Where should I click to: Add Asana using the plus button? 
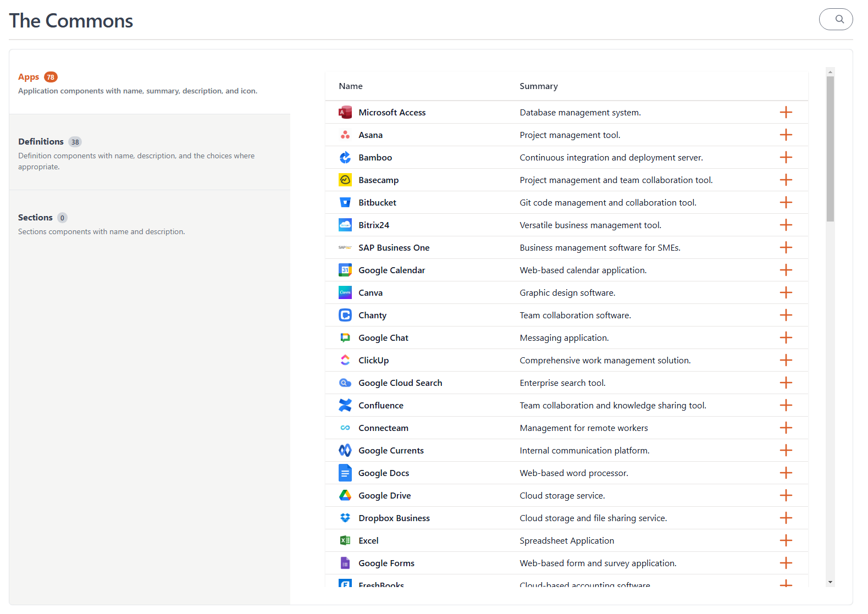[786, 135]
